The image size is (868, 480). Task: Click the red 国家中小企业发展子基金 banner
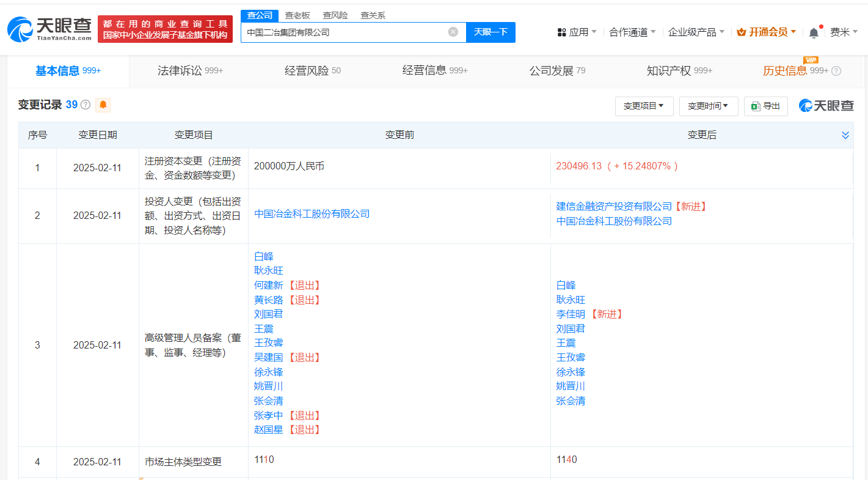[x=165, y=29]
